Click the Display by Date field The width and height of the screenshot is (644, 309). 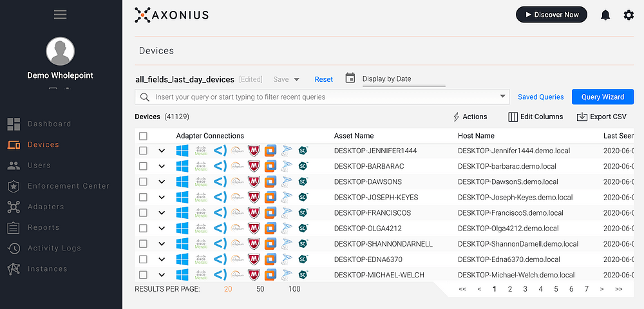pyautogui.click(x=404, y=79)
